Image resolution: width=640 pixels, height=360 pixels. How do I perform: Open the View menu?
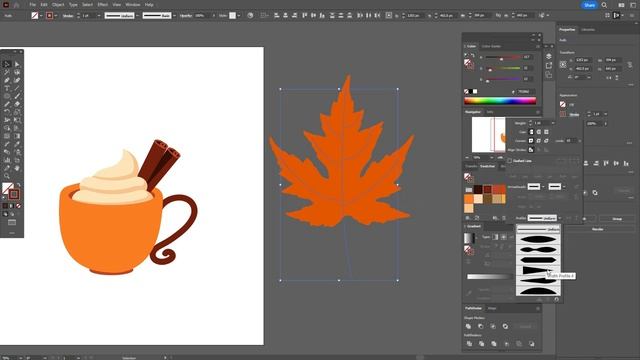(117, 5)
